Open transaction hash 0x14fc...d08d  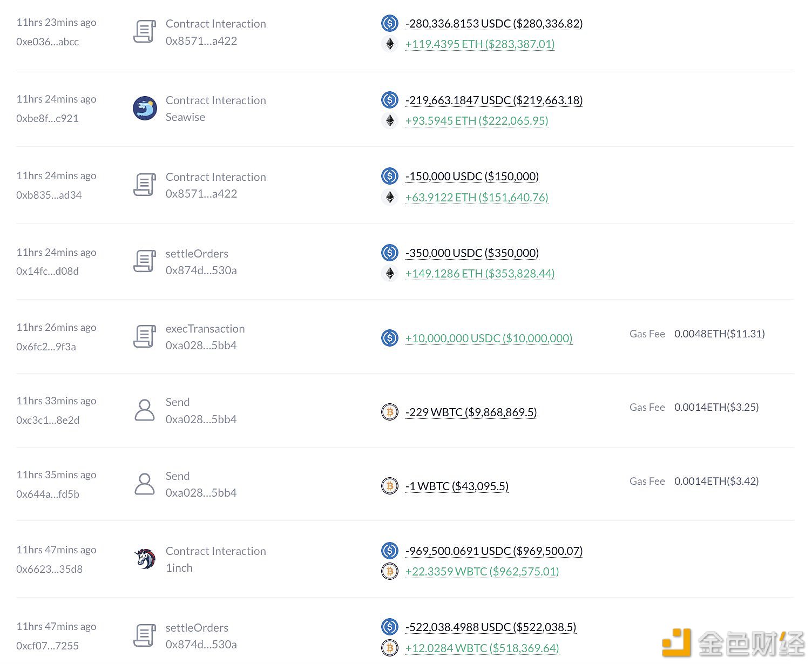click(48, 271)
